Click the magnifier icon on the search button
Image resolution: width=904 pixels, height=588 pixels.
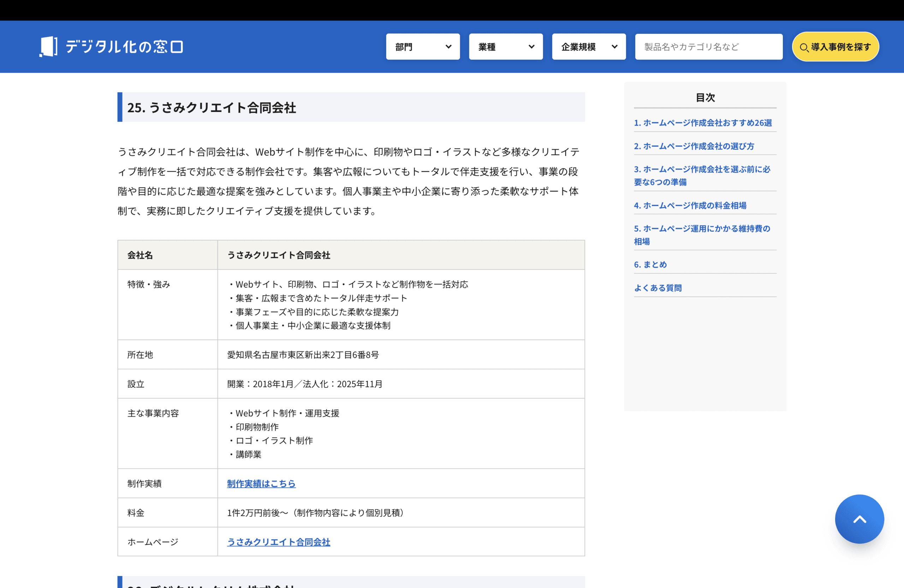pyautogui.click(x=803, y=47)
